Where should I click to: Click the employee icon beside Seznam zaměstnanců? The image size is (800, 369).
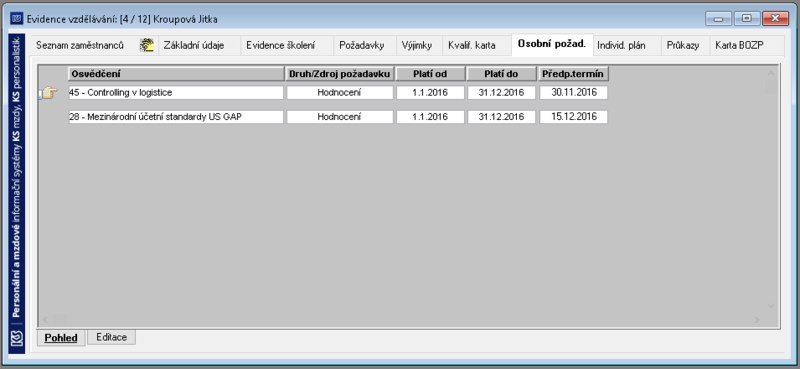(x=147, y=45)
